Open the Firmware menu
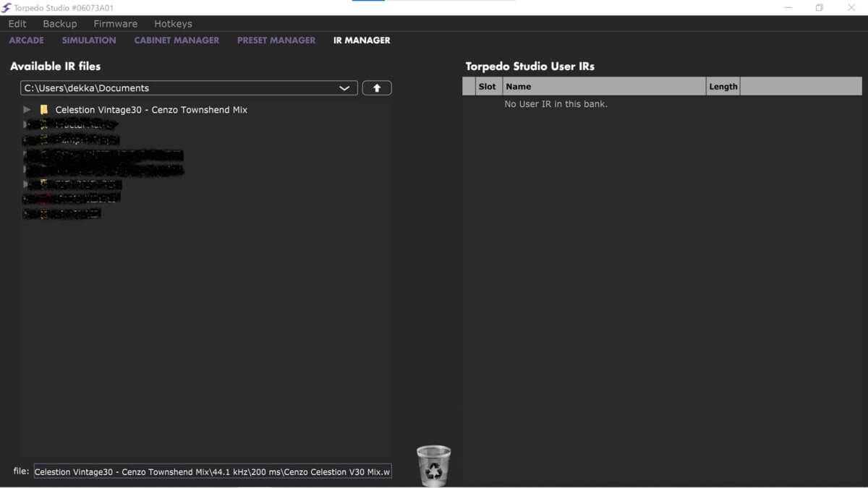The image size is (868, 488). (116, 24)
